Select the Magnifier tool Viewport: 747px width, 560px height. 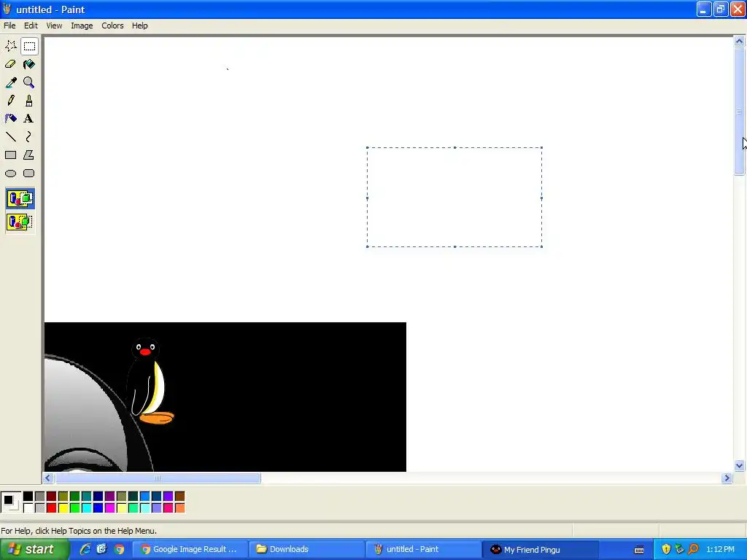coord(29,82)
